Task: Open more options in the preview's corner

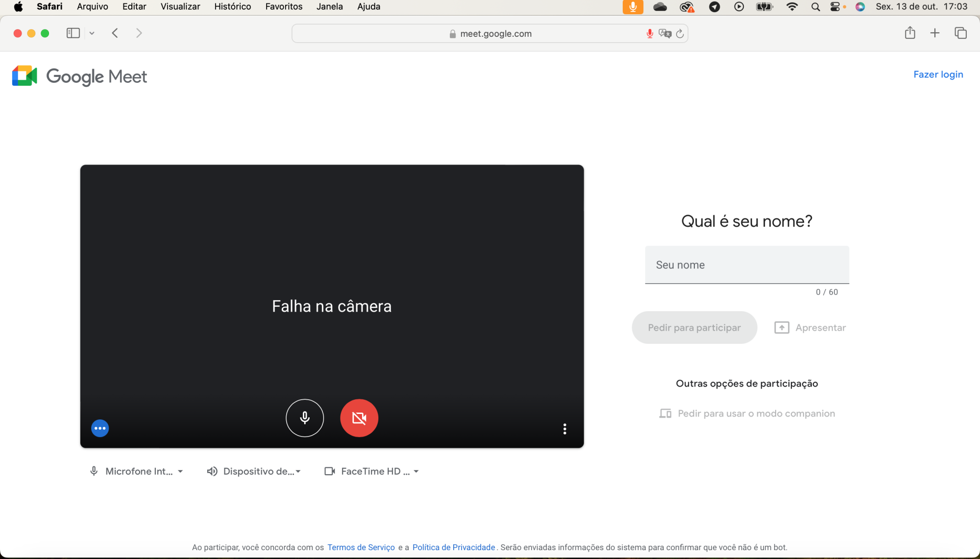Action: click(564, 429)
